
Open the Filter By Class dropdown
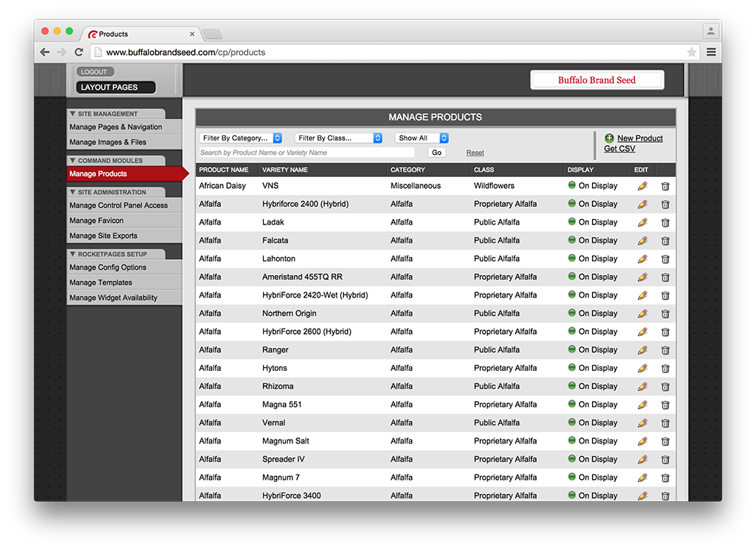pyautogui.click(x=339, y=138)
